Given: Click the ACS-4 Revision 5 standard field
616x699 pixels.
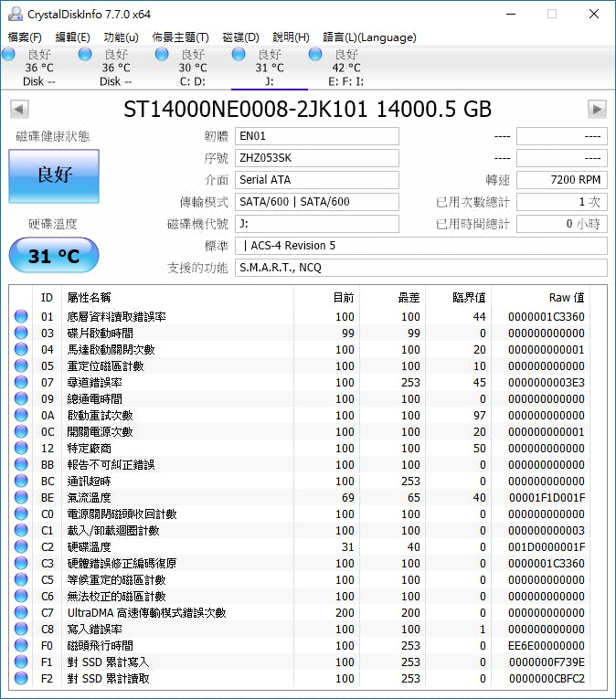Looking at the screenshot, I should [421, 246].
